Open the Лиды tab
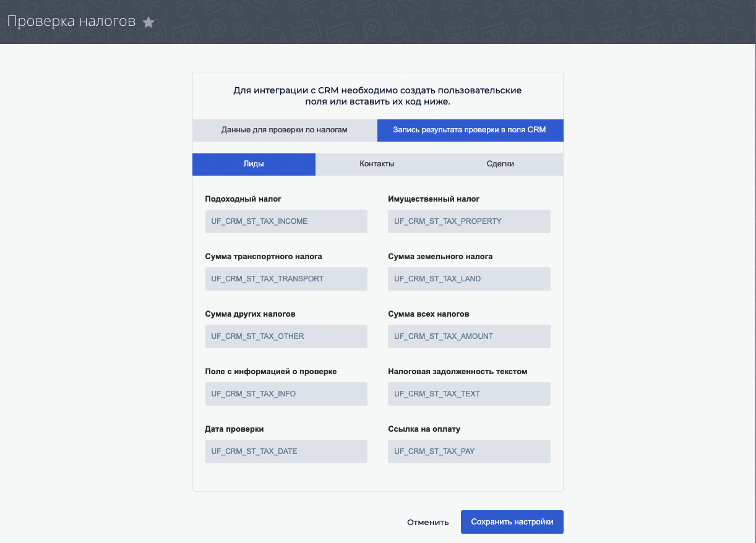 (254, 165)
